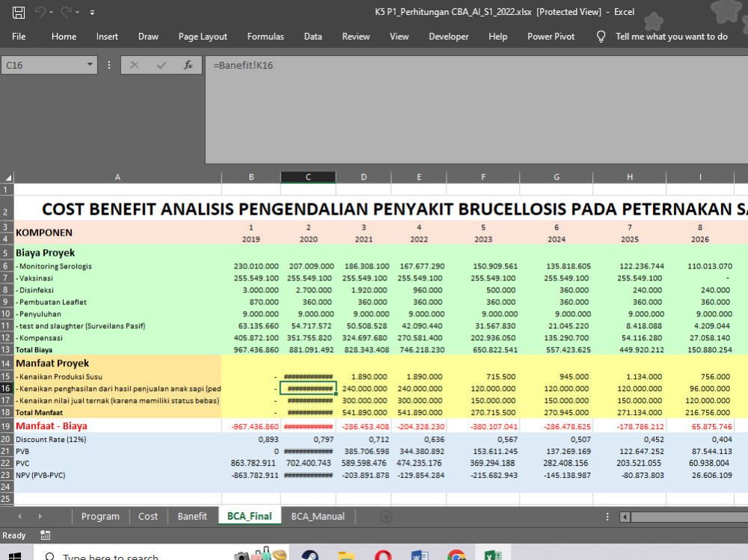Open the File menu

pyautogui.click(x=19, y=36)
